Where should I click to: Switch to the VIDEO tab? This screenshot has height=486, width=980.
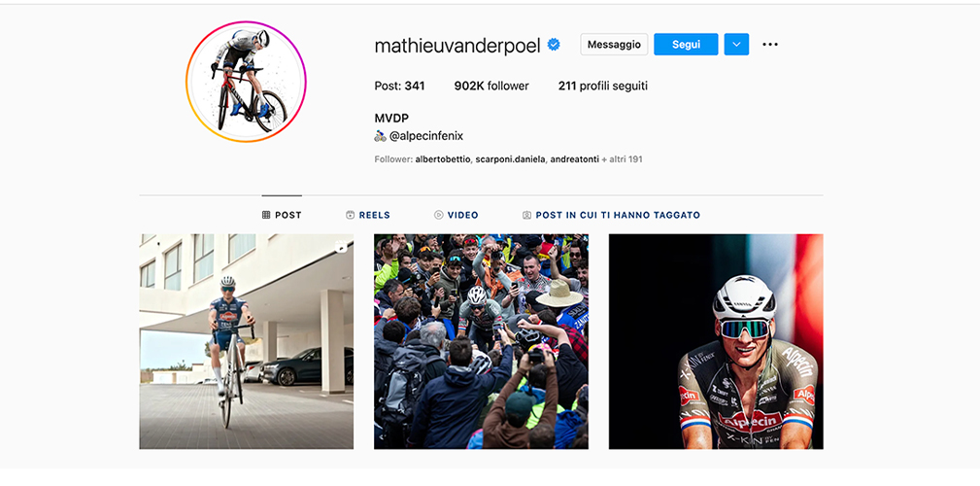pos(456,215)
